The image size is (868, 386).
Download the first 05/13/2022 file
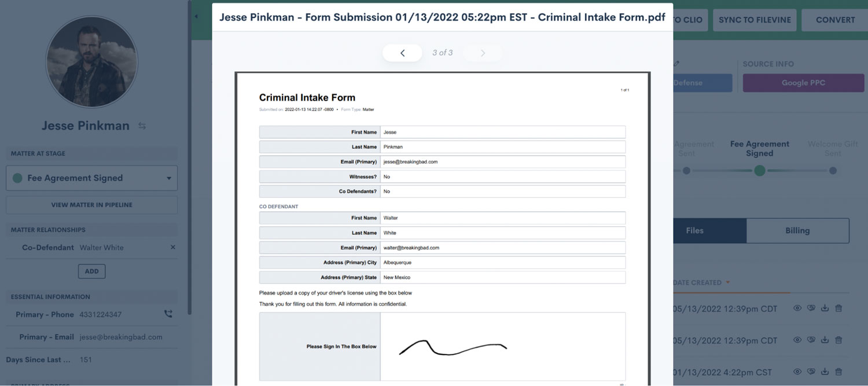[825, 308]
